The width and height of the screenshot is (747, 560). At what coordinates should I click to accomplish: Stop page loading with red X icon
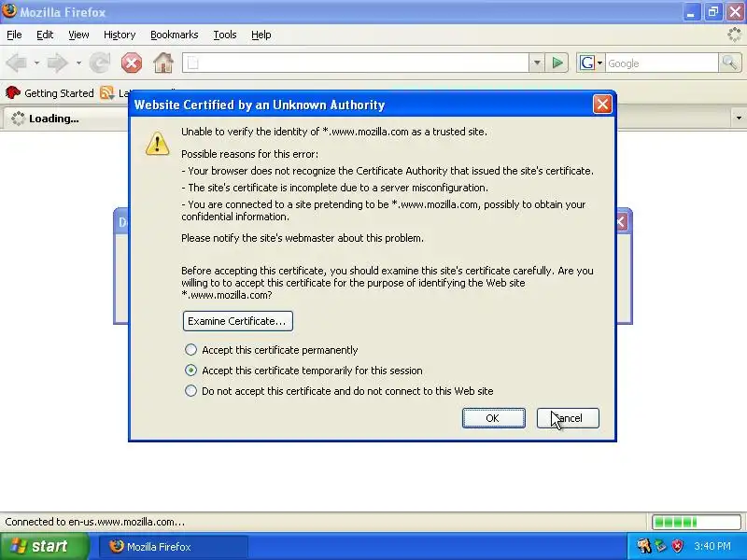[x=132, y=63]
